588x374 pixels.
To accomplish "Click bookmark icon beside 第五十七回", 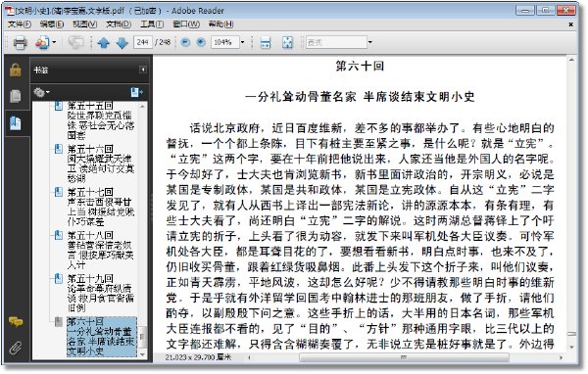I will coord(59,192).
